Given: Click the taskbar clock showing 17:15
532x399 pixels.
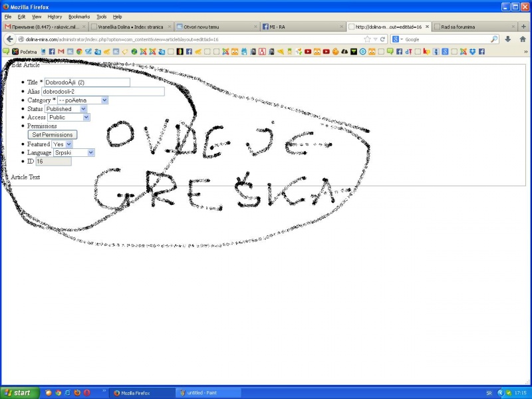Looking at the screenshot, I should tap(521, 393).
